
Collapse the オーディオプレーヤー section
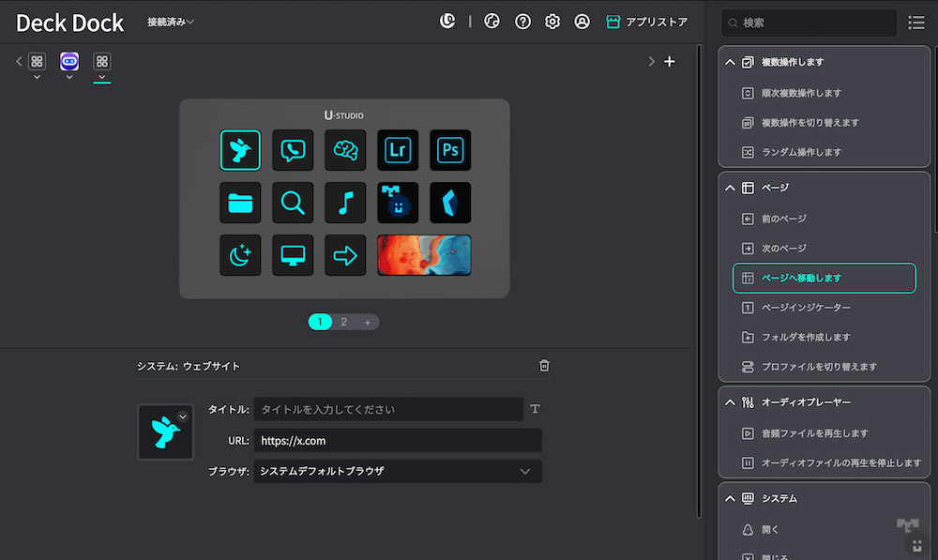coord(730,402)
